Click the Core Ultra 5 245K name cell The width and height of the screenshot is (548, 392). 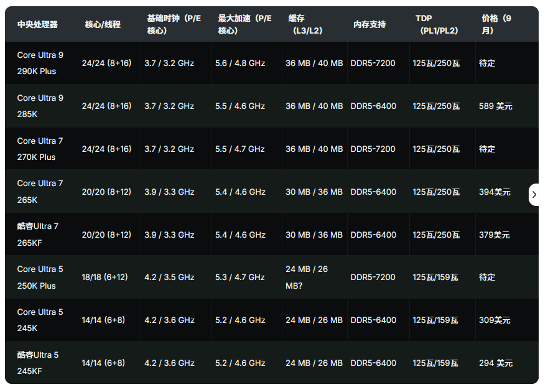(x=40, y=320)
